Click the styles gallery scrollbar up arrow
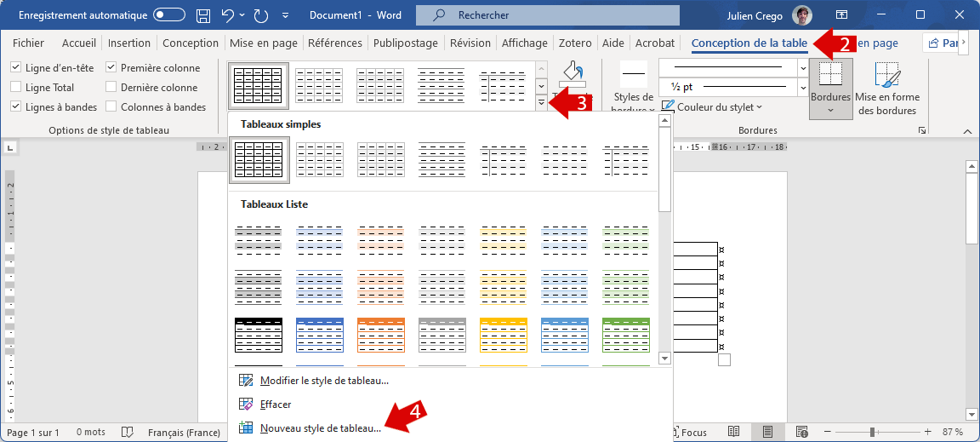Viewport: 980px width, 442px height. pyautogui.click(x=665, y=120)
